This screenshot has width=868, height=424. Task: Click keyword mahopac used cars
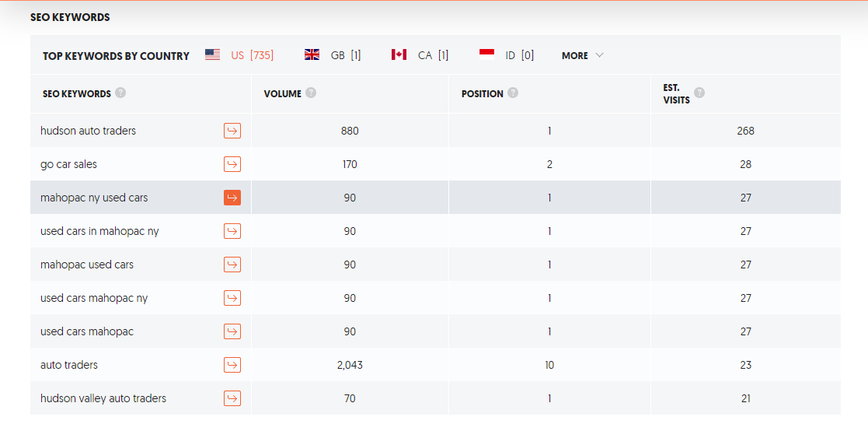coord(87,265)
